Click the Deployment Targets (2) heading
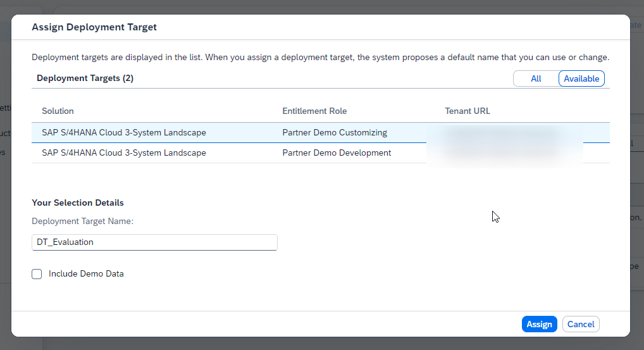The height and width of the screenshot is (350, 644). [x=85, y=78]
